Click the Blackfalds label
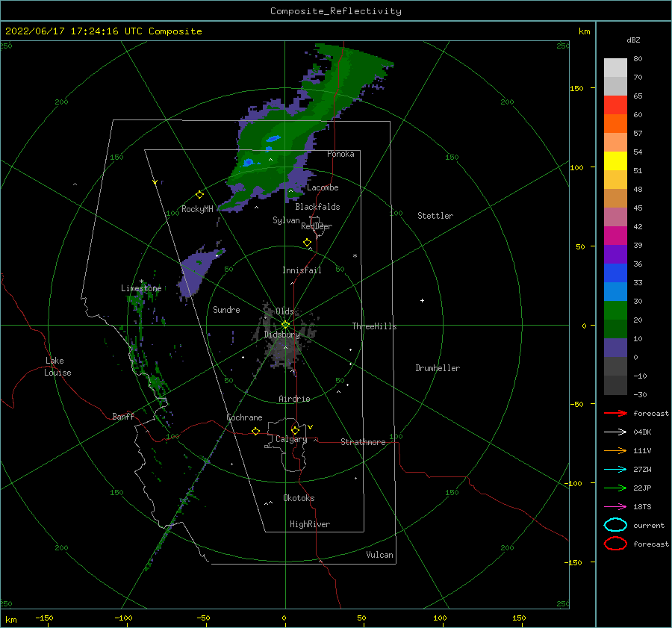Viewport: 672px width, 628px height. (x=317, y=207)
